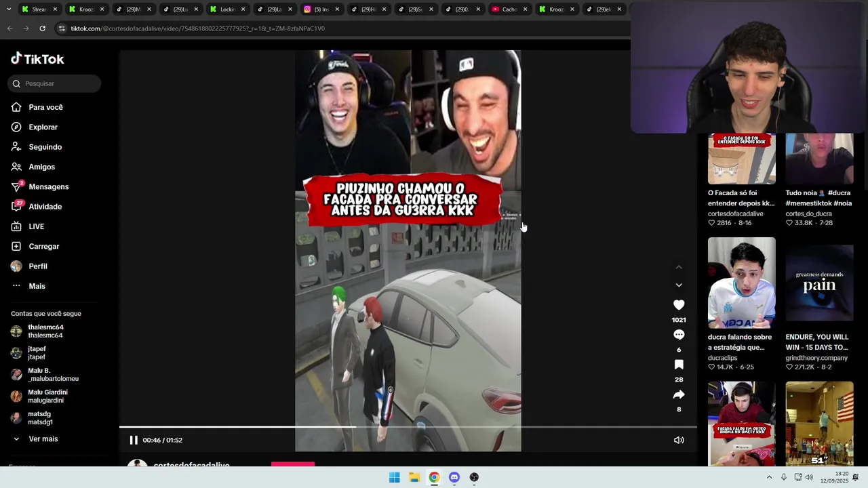This screenshot has width=868, height=488.
Task: Open the tab search dropdown arrow
Action: click(x=9, y=9)
